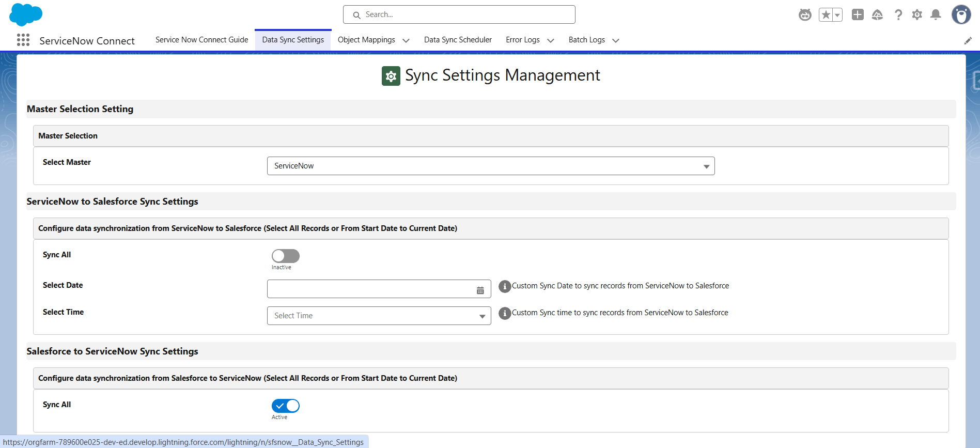Open the App Launcher grid icon
980x448 pixels.
(x=23, y=40)
